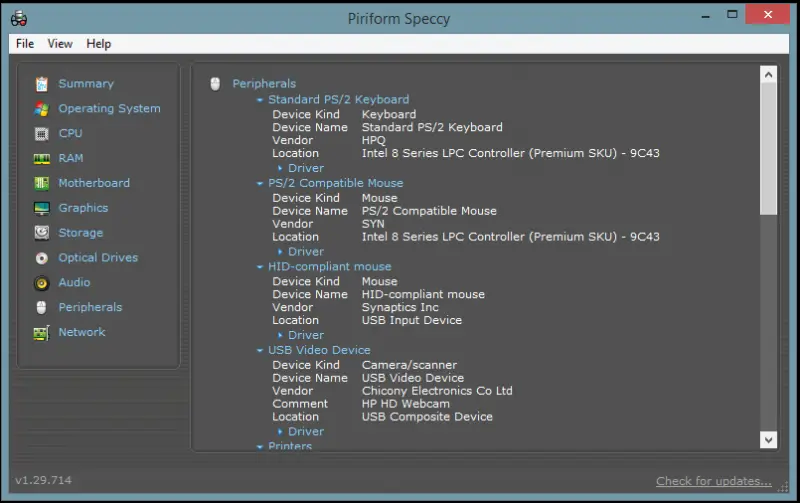Click the vertical scrollbar thumb
Image resolution: width=800 pixels, height=503 pixels.
(768, 149)
